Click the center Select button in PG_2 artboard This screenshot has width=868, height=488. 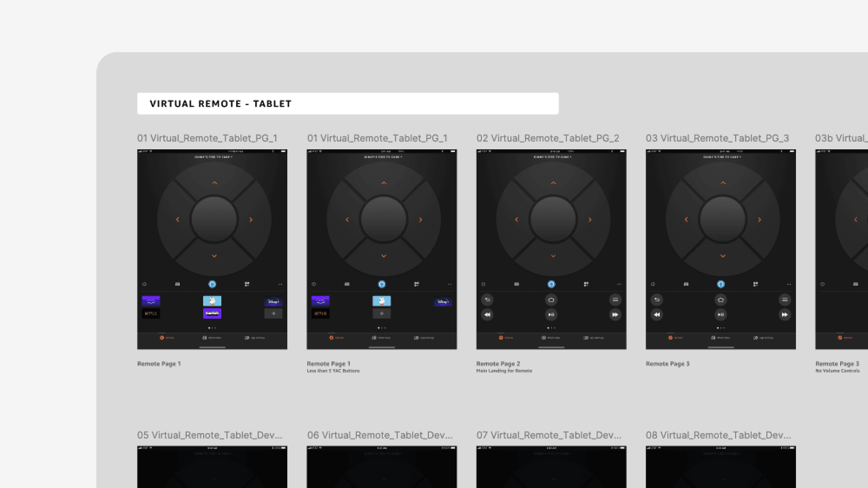click(x=553, y=219)
